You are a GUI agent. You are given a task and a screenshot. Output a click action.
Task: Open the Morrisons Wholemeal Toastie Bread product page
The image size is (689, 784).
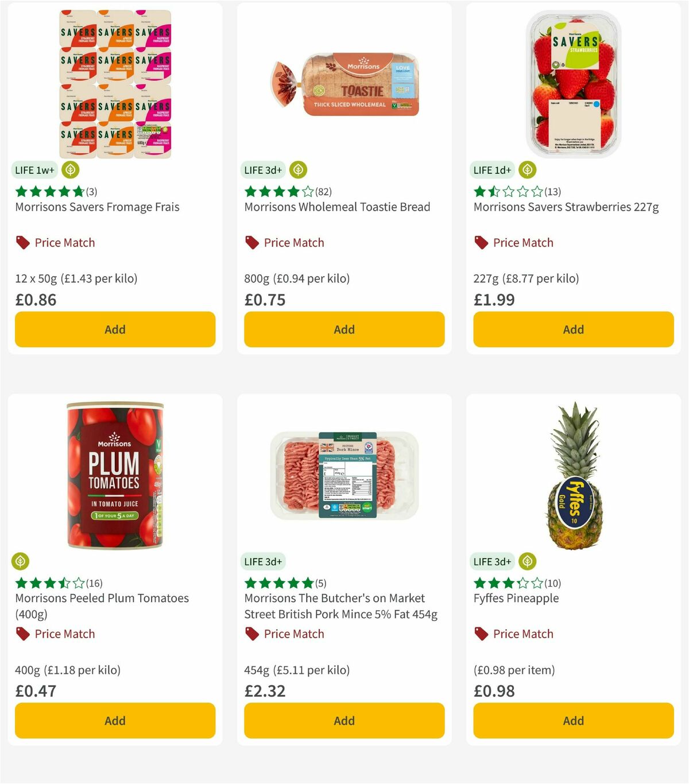point(337,207)
